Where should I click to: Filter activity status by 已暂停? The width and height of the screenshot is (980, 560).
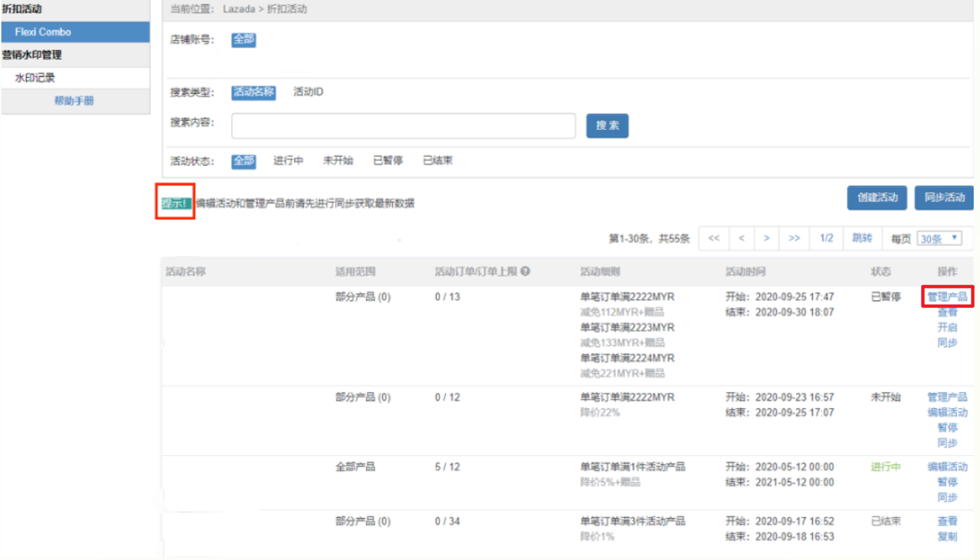tap(388, 160)
